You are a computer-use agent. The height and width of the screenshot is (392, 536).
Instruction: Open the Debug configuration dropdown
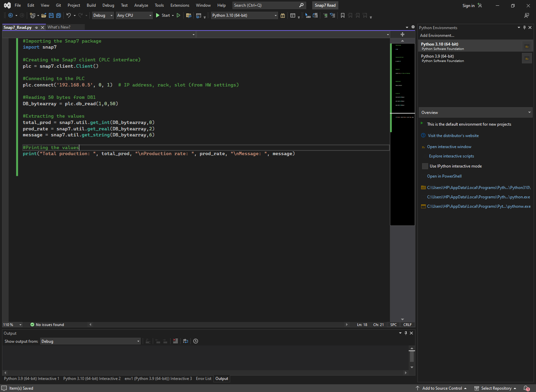coord(103,15)
